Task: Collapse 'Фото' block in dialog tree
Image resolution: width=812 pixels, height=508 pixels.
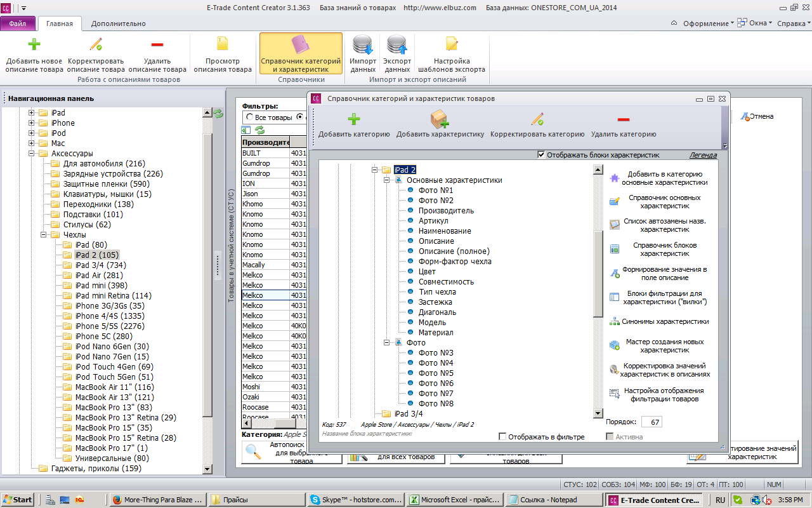Action: 387,343
